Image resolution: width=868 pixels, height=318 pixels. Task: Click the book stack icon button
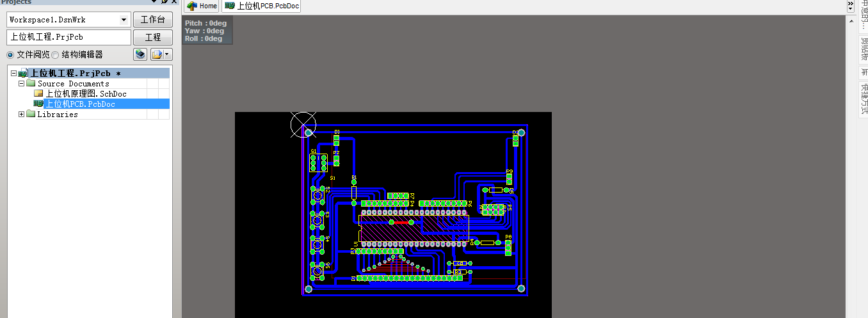point(140,54)
